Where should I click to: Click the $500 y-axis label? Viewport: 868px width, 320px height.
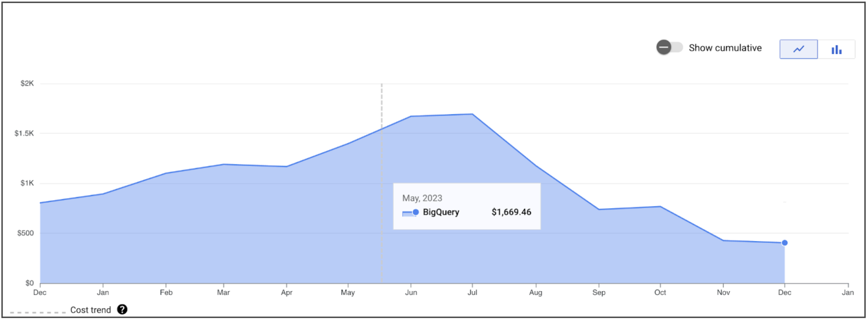coord(25,233)
